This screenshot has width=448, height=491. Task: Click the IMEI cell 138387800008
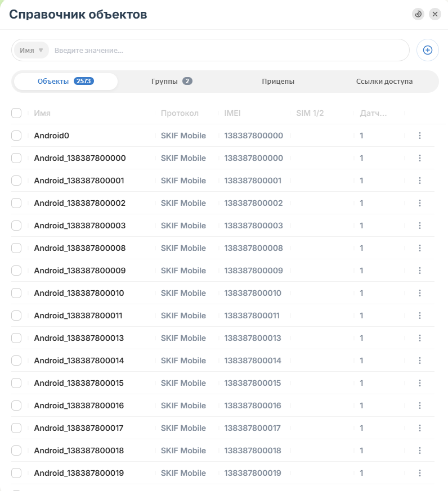[x=253, y=249]
